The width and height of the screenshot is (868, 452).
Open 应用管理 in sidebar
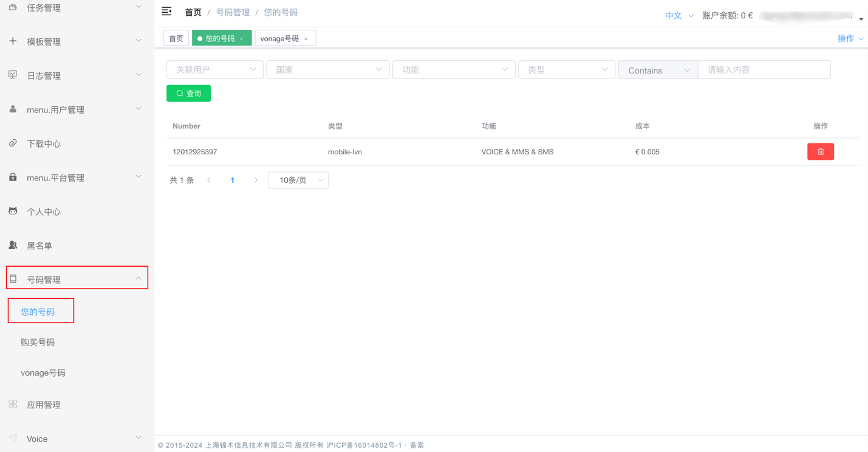point(44,405)
